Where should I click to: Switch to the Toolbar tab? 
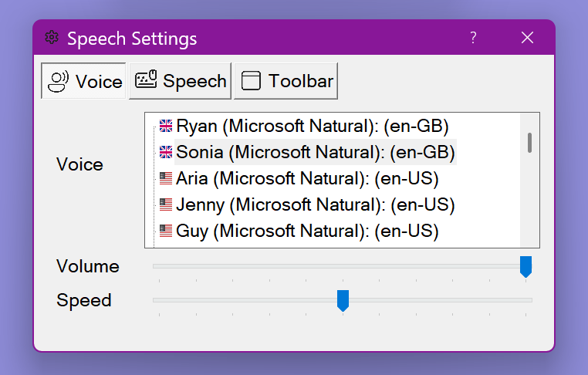[286, 81]
